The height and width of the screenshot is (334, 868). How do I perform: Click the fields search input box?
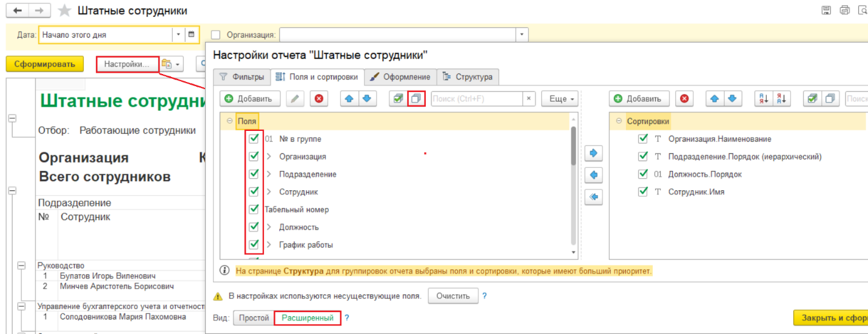coord(477,99)
